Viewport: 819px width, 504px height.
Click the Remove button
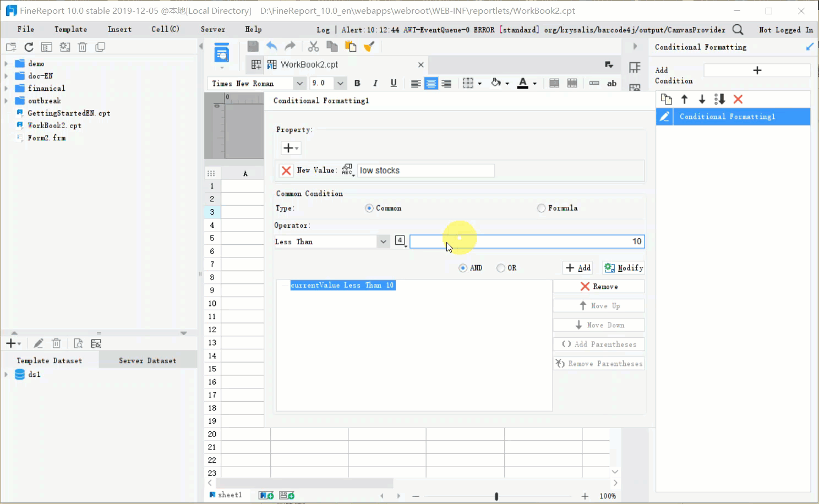tap(599, 287)
